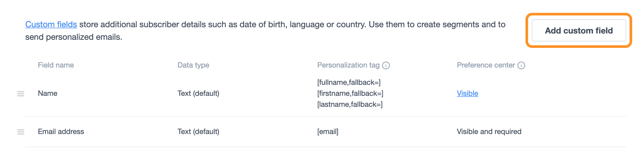The image size is (644, 167).
Task: Click the [email] personalization tag
Action: pos(328,131)
